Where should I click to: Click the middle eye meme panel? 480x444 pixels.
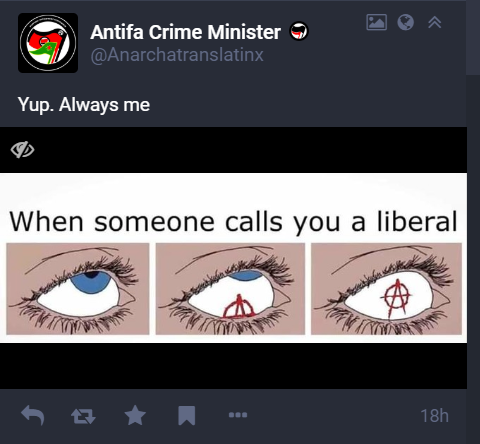point(230,289)
